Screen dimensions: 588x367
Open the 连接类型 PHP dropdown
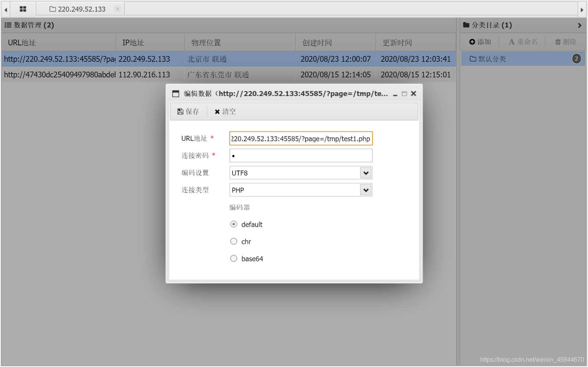point(365,190)
